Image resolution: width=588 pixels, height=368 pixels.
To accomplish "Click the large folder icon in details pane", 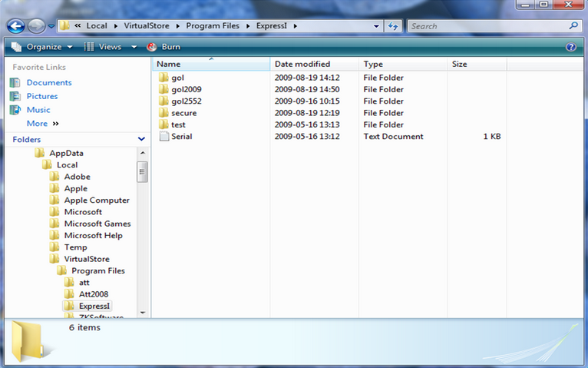I will pyautogui.click(x=28, y=340).
